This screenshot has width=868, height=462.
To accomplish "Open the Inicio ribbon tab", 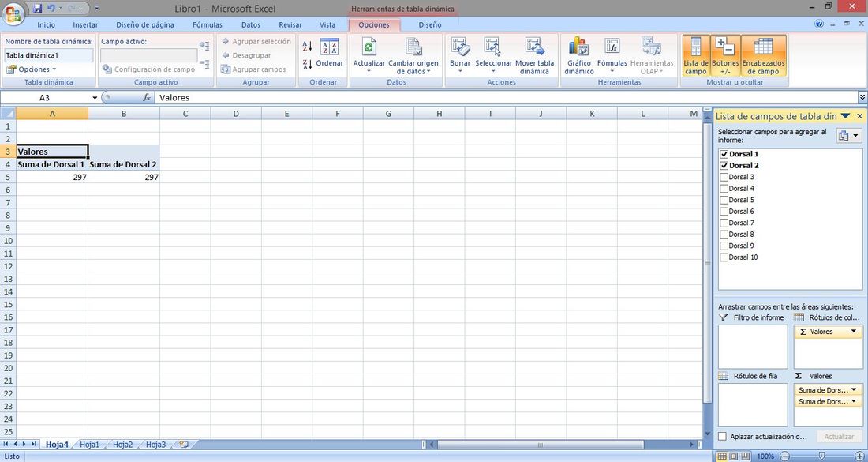I will point(47,25).
